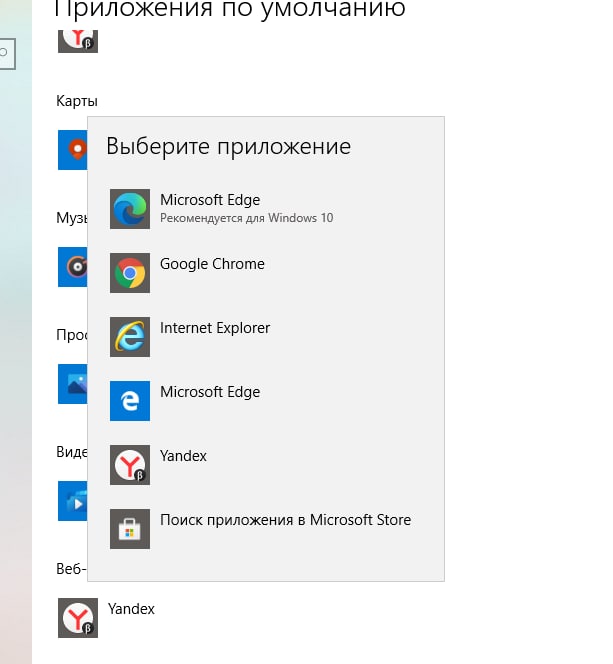Viewport: 613px width, 664px height.
Task: Click the Maps app icon under Карты
Action: click(73, 150)
